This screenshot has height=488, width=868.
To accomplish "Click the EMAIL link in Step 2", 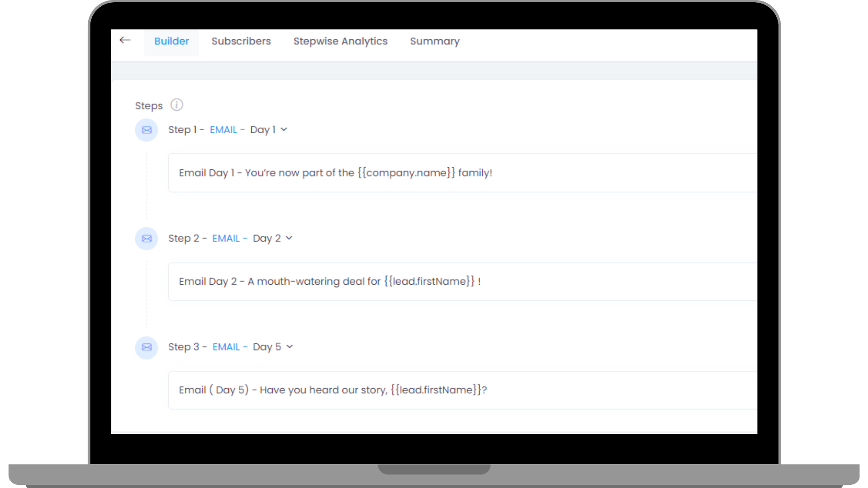I will pos(226,239).
